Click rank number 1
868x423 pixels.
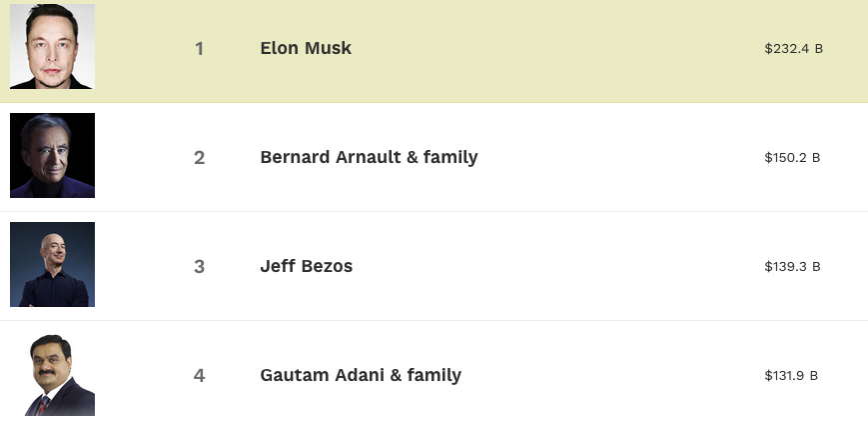(x=199, y=49)
